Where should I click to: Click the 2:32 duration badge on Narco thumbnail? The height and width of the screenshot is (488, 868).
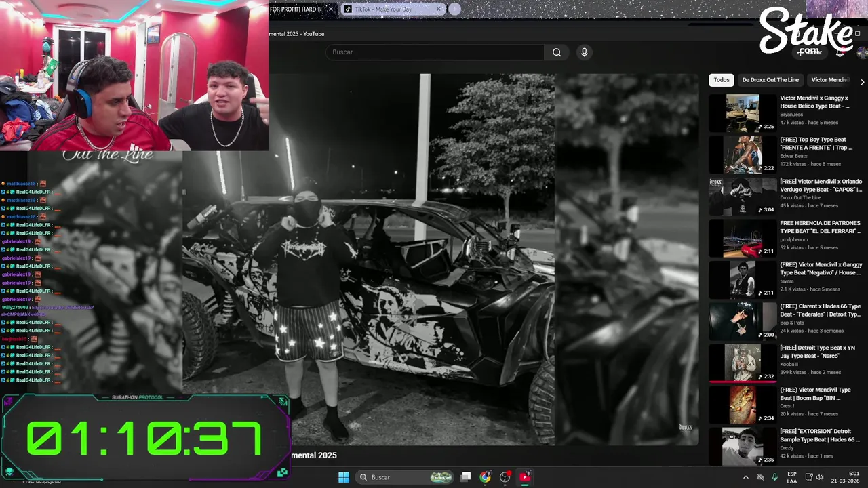pos(766,376)
